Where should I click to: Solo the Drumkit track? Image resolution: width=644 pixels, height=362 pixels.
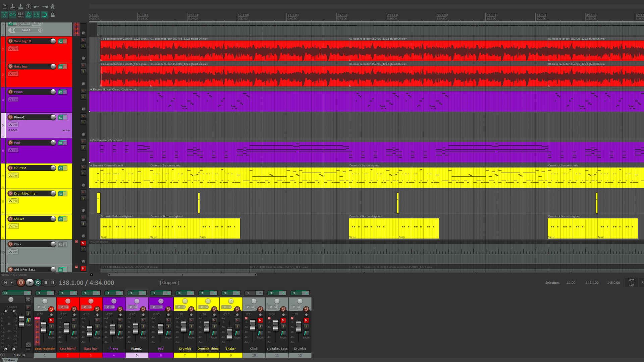pos(83,173)
